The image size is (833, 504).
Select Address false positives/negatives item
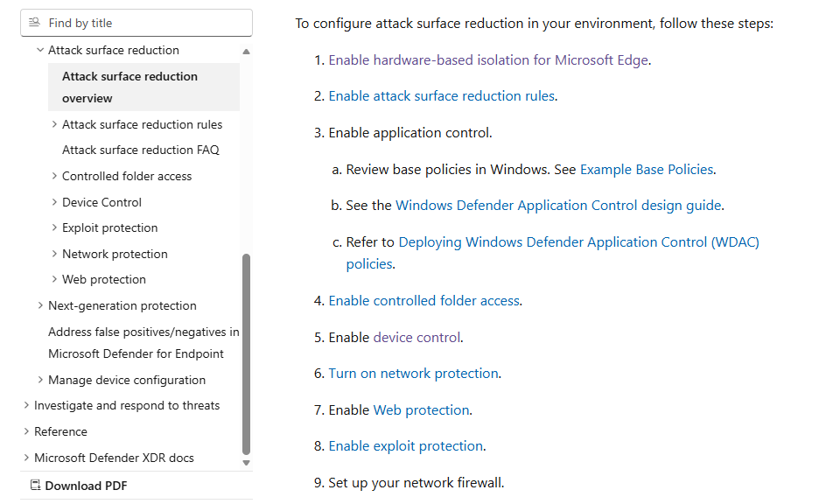[x=144, y=342]
